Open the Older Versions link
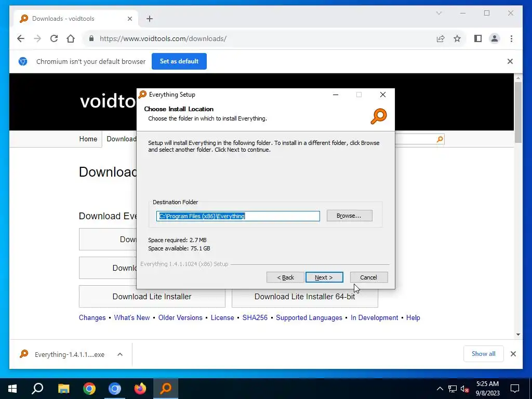The image size is (532, 399). [x=180, y=317]
